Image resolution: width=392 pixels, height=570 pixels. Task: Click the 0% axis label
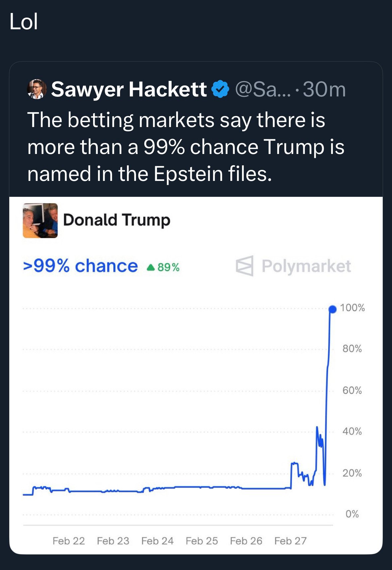tap(352, 514)
